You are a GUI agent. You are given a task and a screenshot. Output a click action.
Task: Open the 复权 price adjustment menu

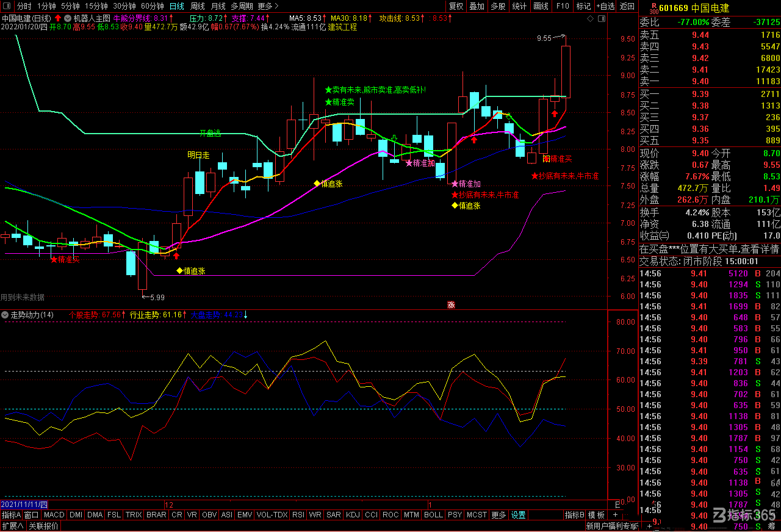click(456, 6)
